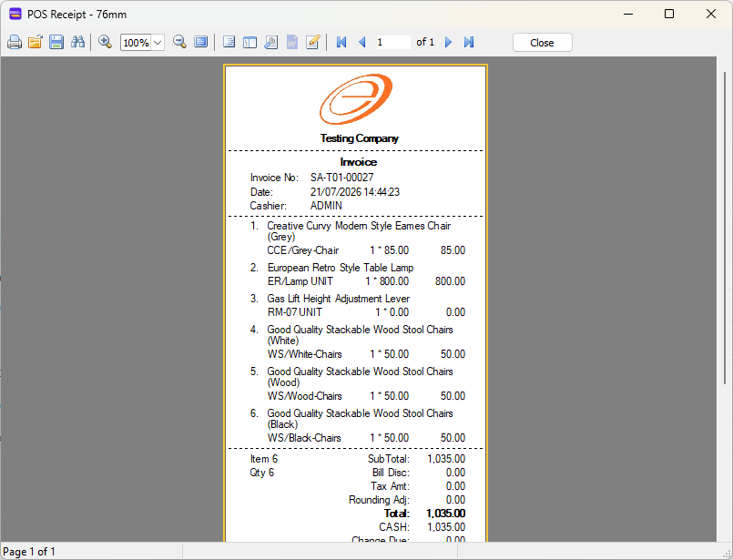Search the receipt with the binoculars icon
Image resolution: width=733 pixels, height=560 pixels.
77,43
